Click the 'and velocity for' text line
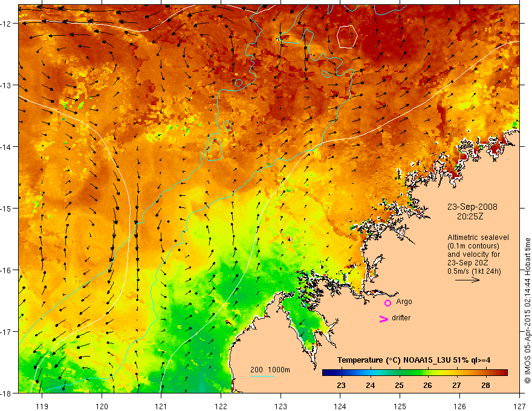 473,254
